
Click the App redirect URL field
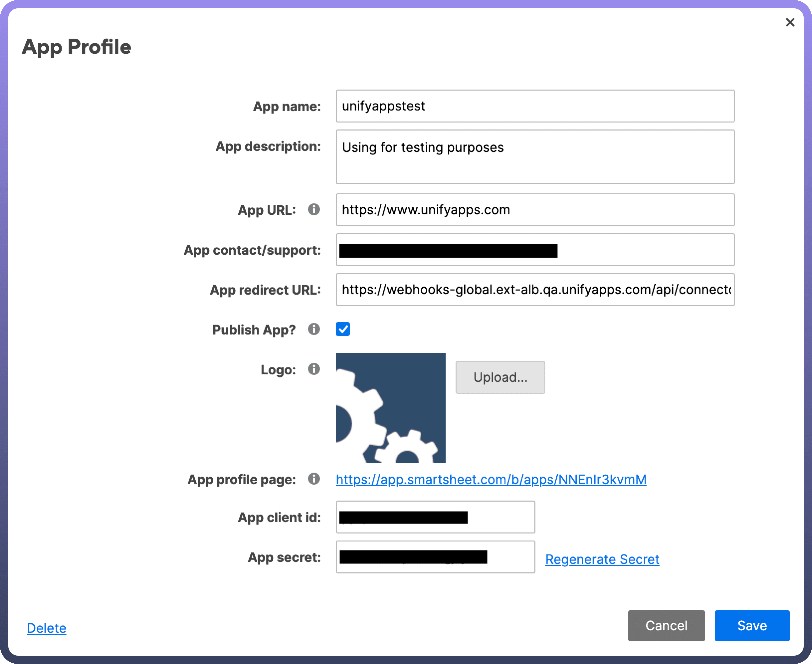535,290
